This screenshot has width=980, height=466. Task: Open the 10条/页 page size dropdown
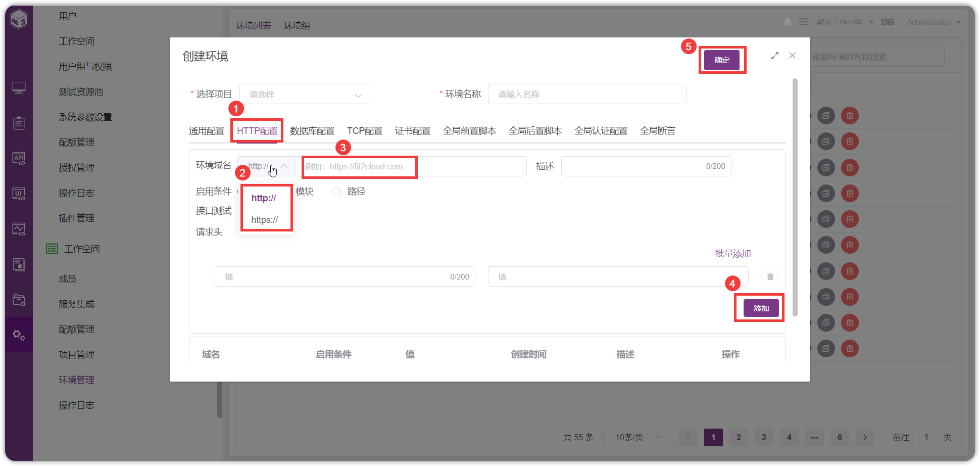click(634, 437)
